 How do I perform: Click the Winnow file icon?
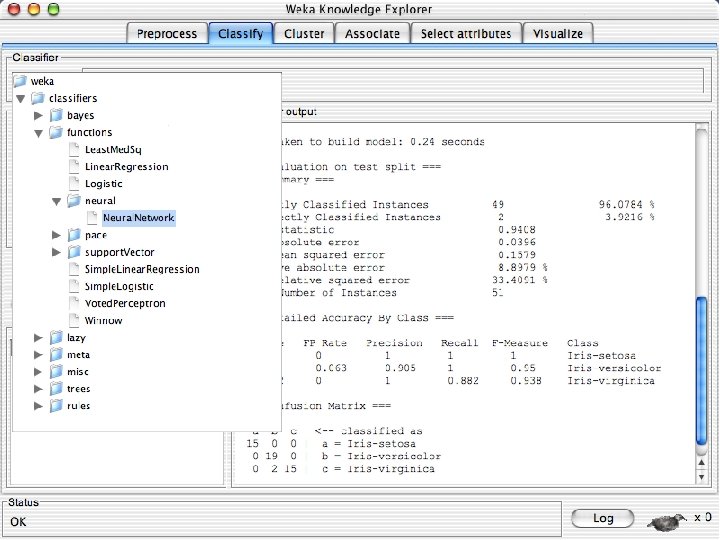(74, 320)
